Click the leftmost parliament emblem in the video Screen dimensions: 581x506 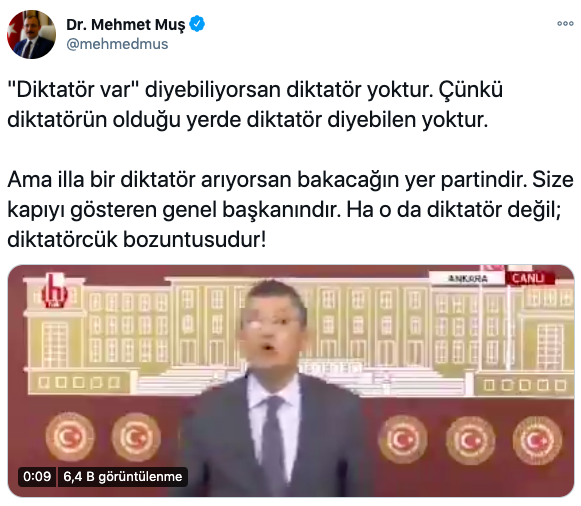pos(70,438)
